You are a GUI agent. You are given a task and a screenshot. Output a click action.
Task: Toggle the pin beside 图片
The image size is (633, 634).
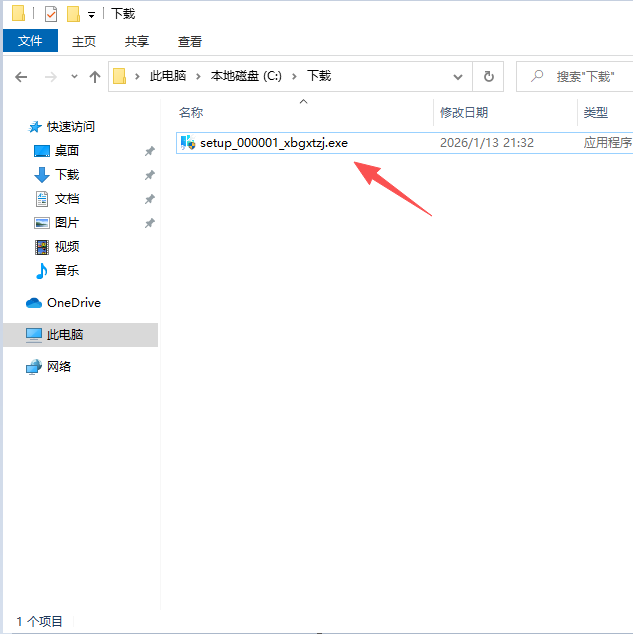click(149, 223)
